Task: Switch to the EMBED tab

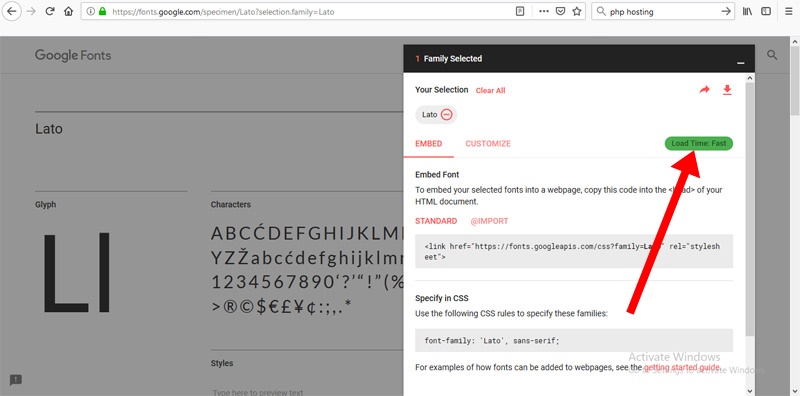Action: (429, 144)
